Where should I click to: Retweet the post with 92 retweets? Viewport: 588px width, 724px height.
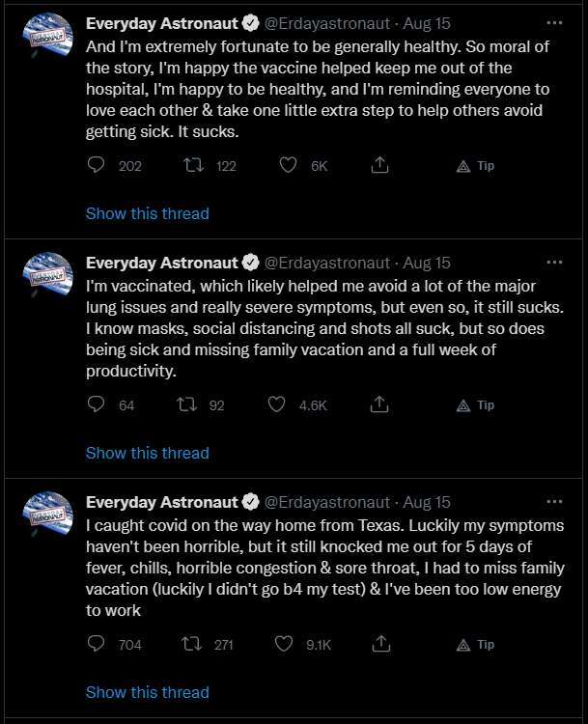tap(187, 404)
